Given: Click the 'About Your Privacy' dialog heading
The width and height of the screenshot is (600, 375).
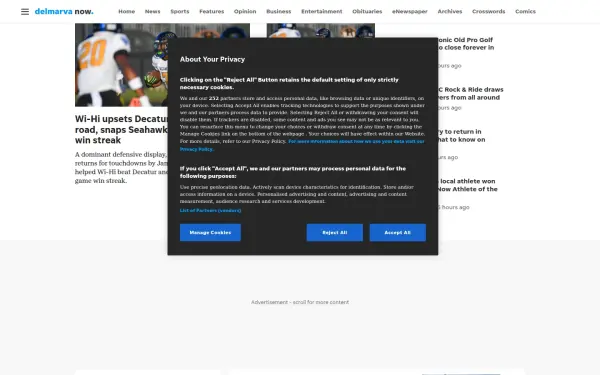Looking at the screenshot, I should (x=212, y=59).
